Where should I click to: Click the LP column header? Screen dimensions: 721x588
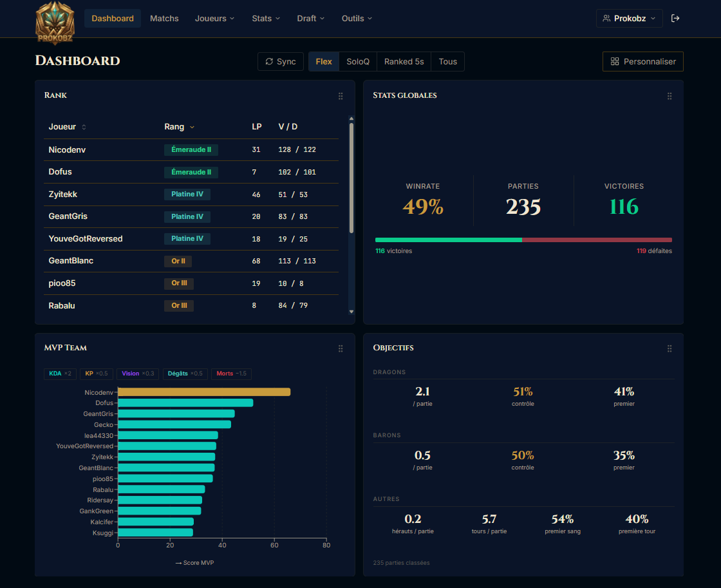tap(257, 126)
